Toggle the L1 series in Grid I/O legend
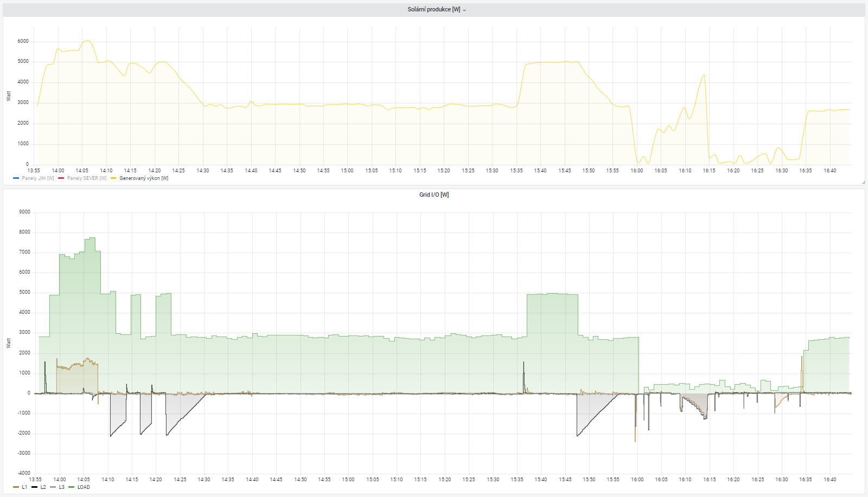Screen dimensions: 868x497 (24, 487)
